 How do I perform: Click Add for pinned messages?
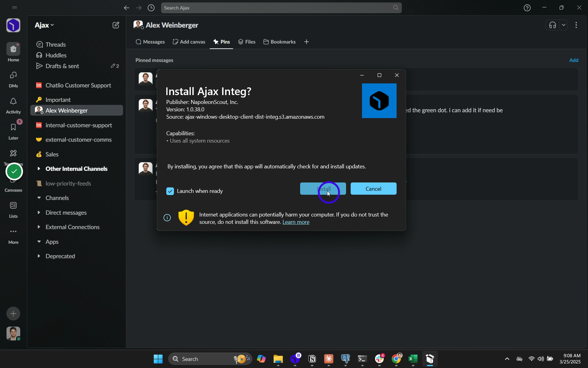574,60
